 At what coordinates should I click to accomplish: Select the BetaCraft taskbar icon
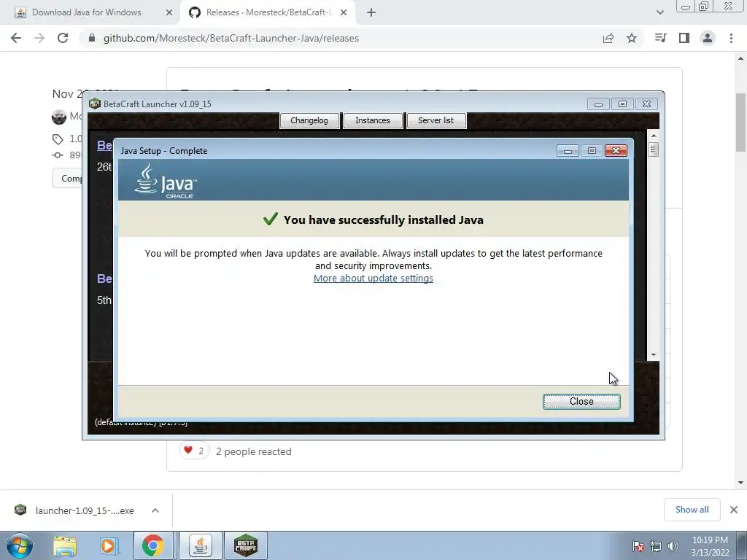tap(246, 545)
